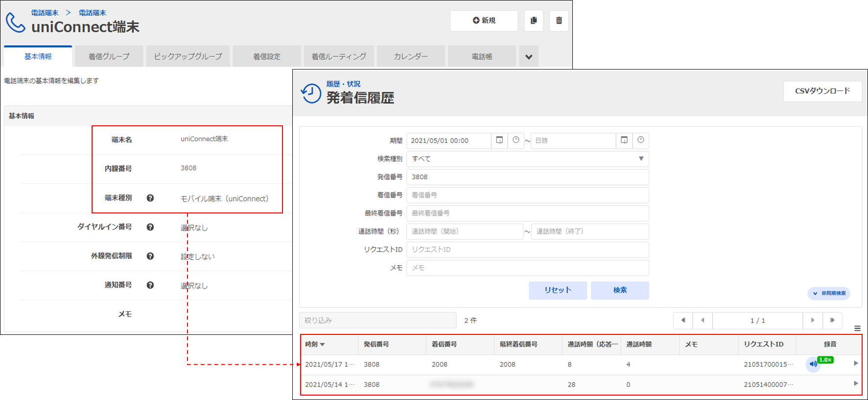Go to first page of results

(683, 320)
